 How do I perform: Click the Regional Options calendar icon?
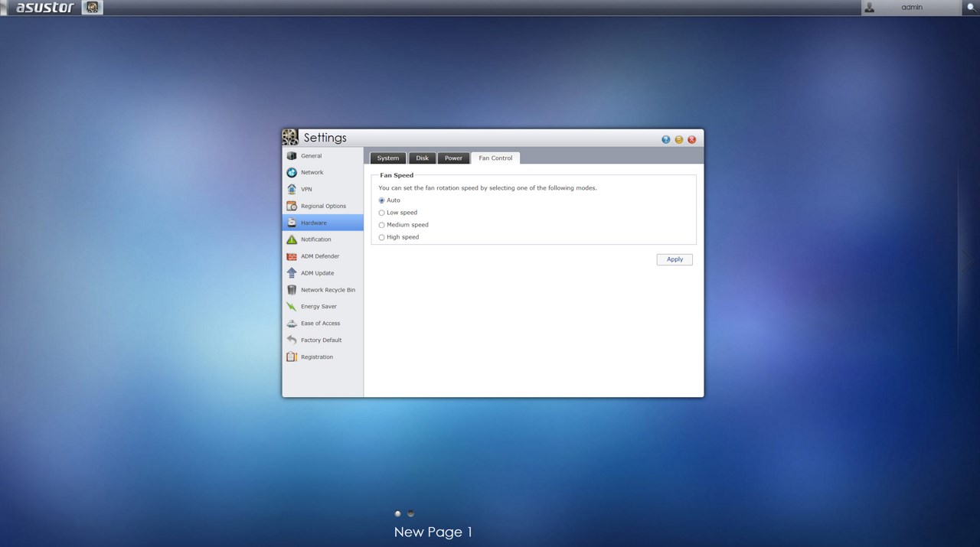pos(292,206)
